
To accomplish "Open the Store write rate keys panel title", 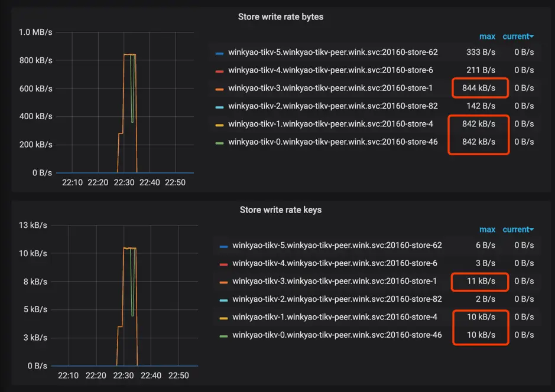I will [x=280, y=210].
